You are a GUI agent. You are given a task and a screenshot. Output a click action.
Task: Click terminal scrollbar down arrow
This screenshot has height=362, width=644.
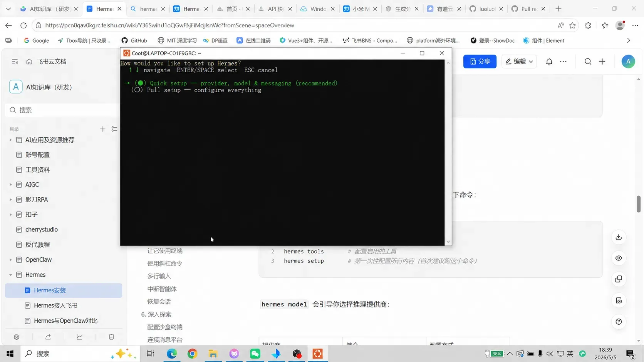click(x=448, y=242)
